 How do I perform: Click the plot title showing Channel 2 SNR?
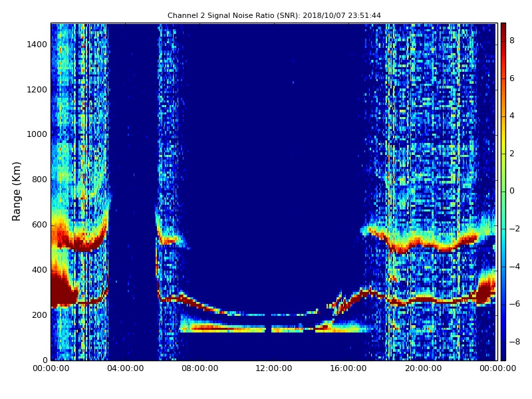point(274,15)
